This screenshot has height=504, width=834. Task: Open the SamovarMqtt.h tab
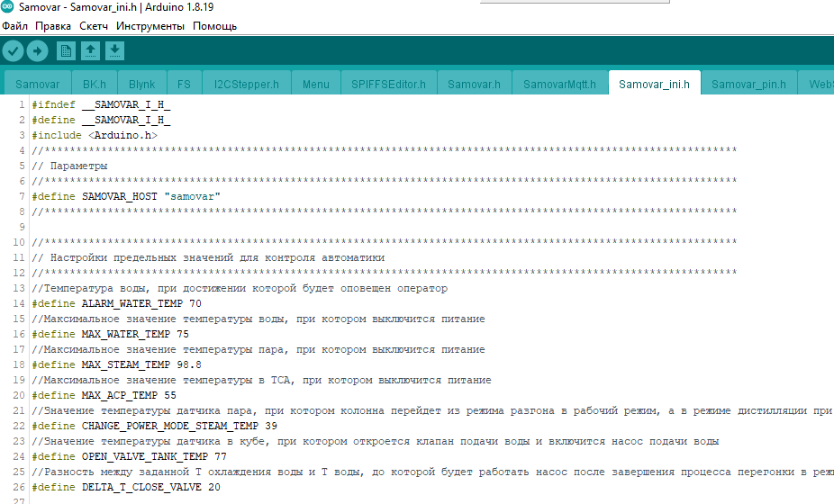pos(559,85)
